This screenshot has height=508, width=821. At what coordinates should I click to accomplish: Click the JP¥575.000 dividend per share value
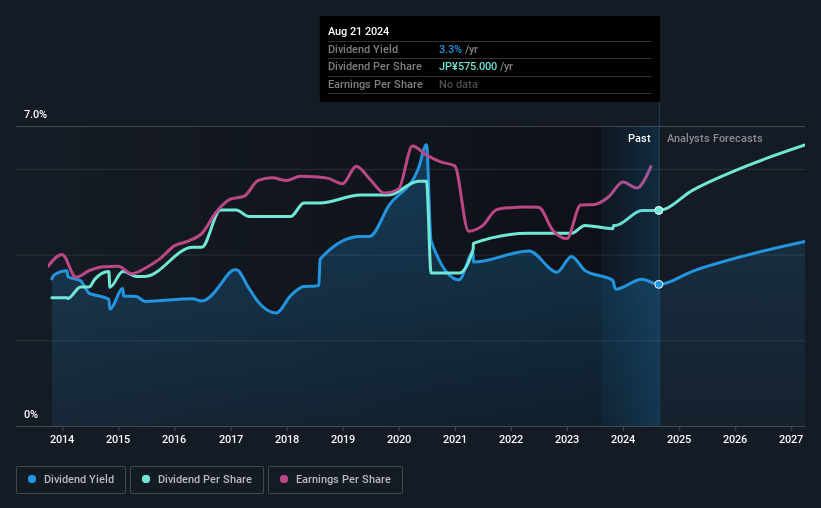(468, 67)
